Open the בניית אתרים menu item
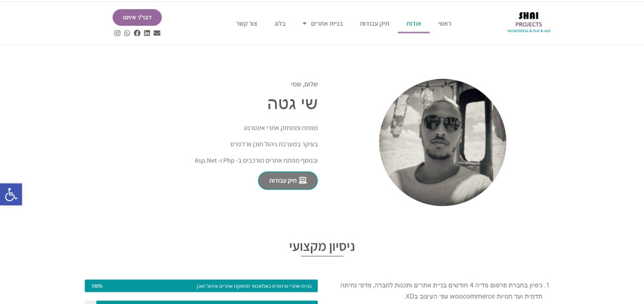 click(x=330, y=23)
